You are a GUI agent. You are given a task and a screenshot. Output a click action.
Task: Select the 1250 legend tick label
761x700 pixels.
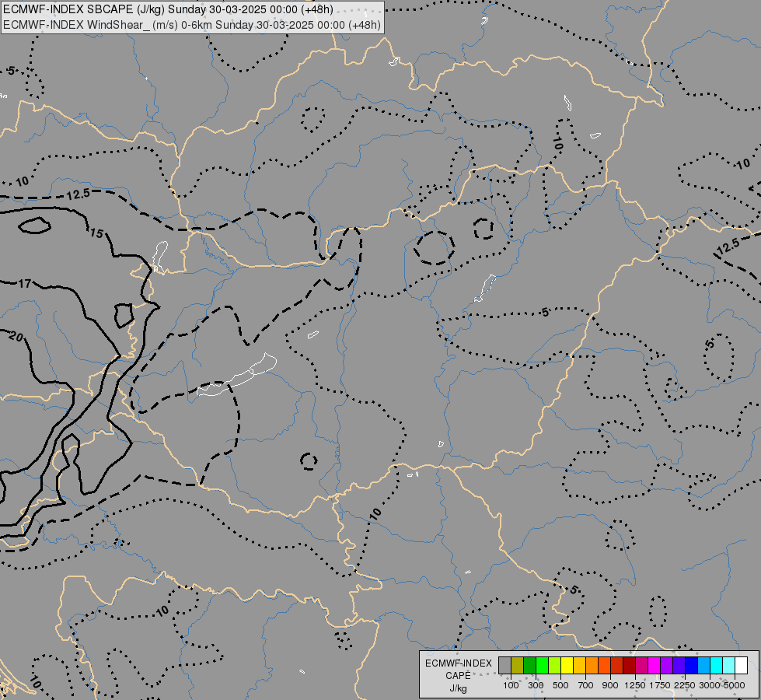[635, 685]
